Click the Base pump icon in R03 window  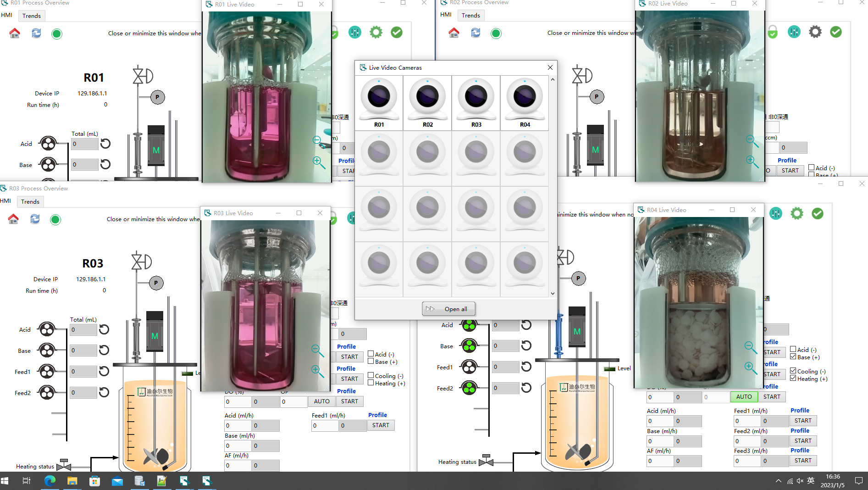(47, 351)
